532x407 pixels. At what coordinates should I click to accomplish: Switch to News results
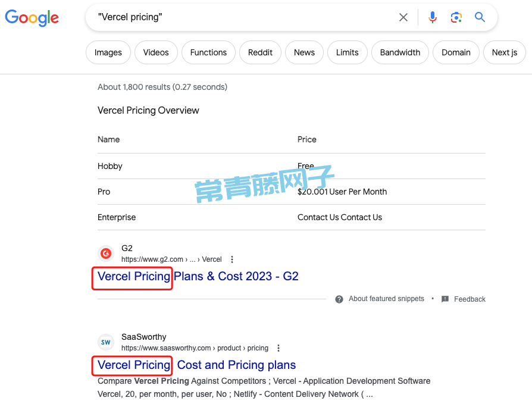304,52
